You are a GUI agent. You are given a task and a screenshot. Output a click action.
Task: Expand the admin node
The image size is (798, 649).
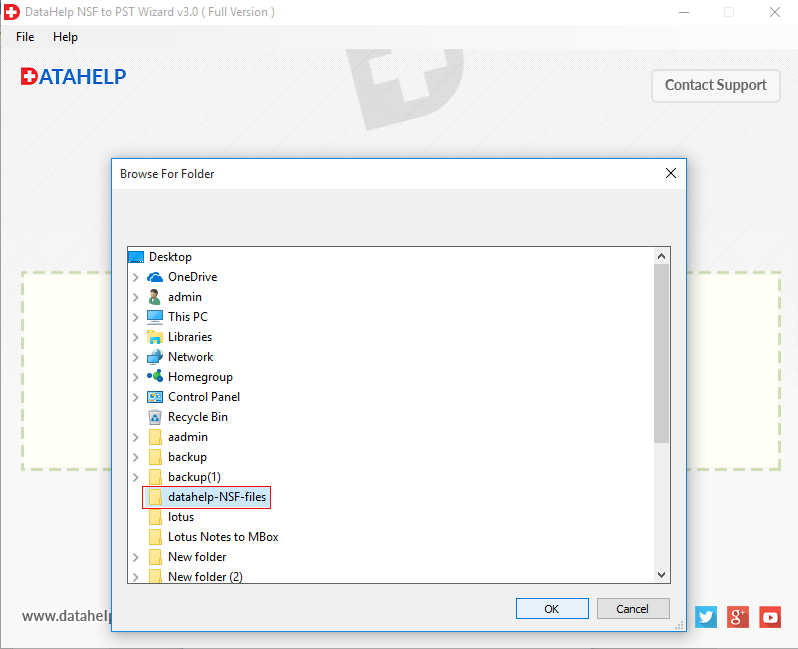[x=136, y=297]
